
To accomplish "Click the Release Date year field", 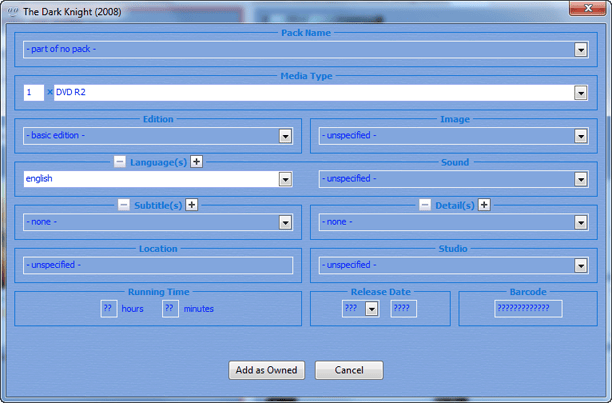I will (x=404, y=309).
